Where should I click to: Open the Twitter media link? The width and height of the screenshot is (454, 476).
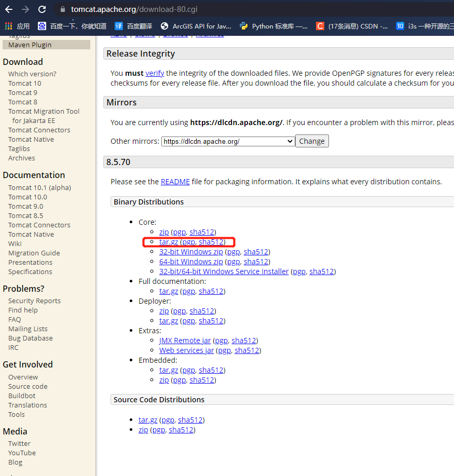[19, 443]
